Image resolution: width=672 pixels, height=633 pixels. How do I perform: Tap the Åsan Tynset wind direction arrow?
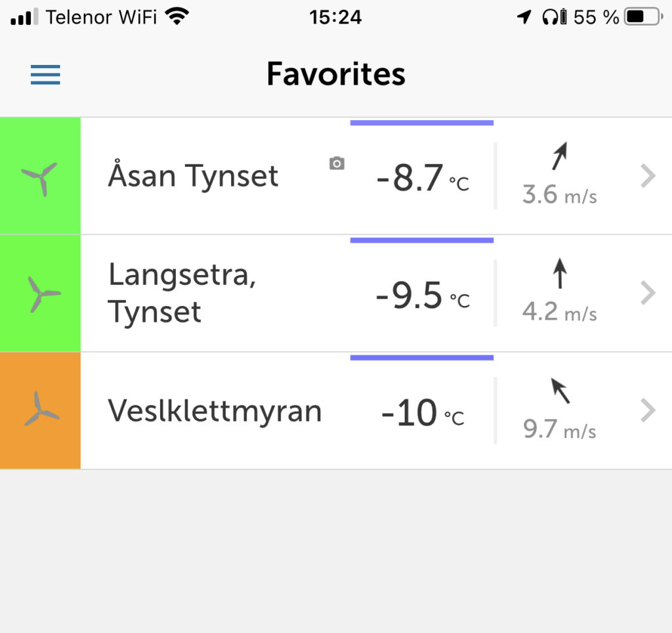[x=560, y=156]
